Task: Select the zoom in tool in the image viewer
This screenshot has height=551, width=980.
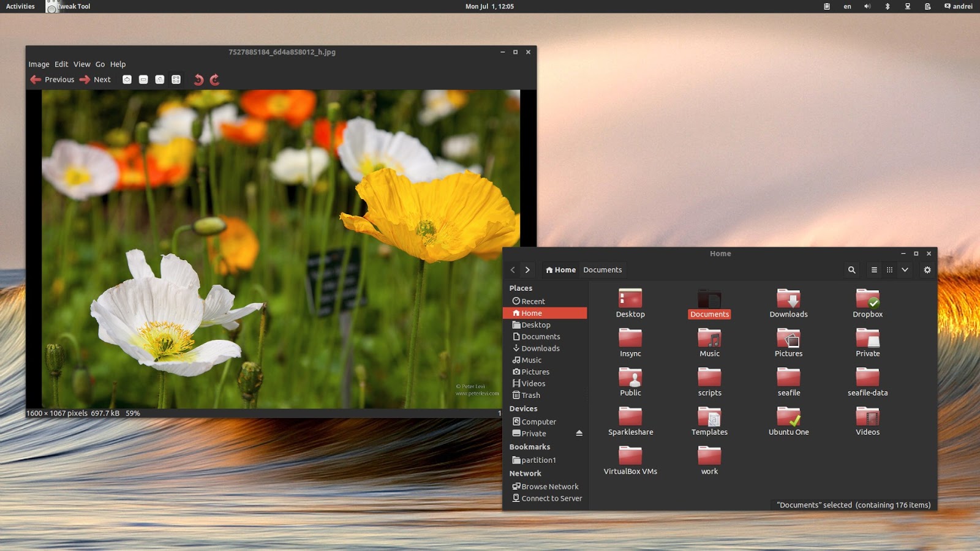Action: [127, 79]
